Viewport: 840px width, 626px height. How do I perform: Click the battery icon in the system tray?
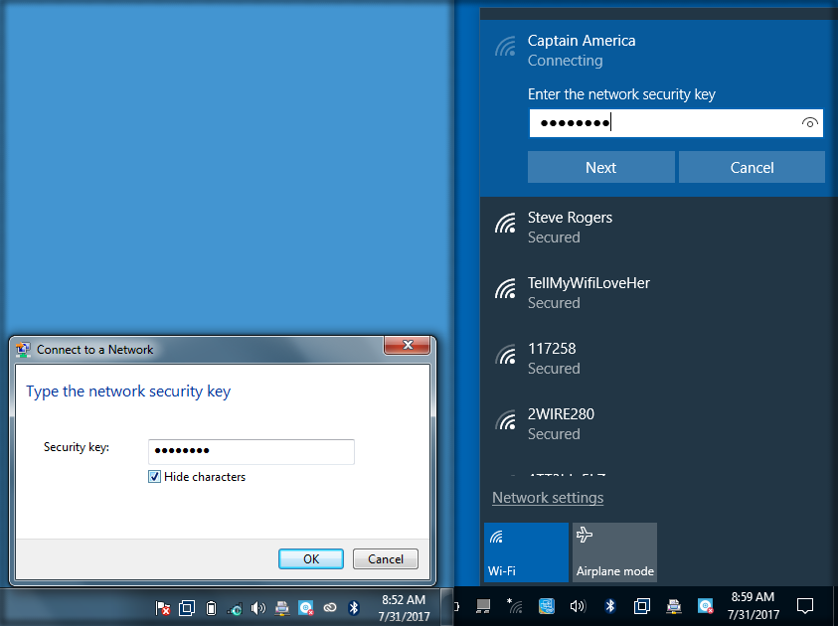[211, 607]
